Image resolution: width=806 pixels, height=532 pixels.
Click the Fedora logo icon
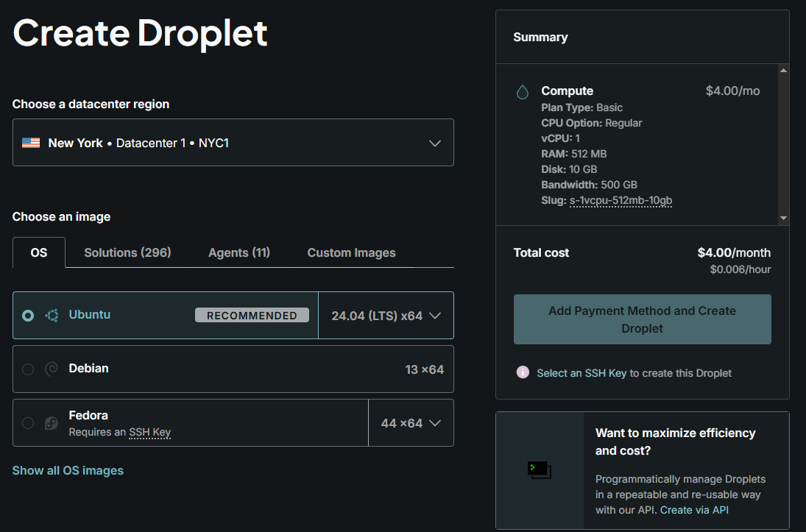[52, 423]
